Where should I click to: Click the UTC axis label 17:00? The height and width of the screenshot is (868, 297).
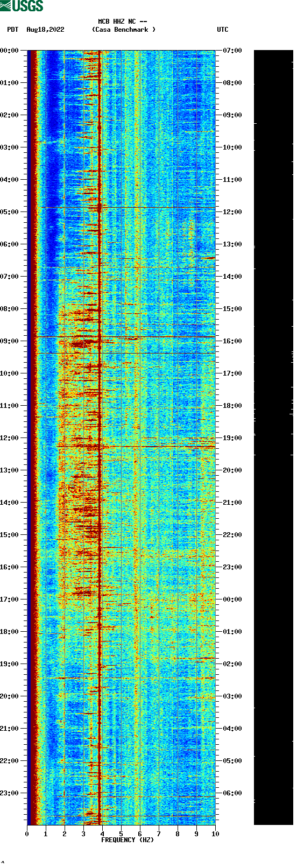coord(232,373)
